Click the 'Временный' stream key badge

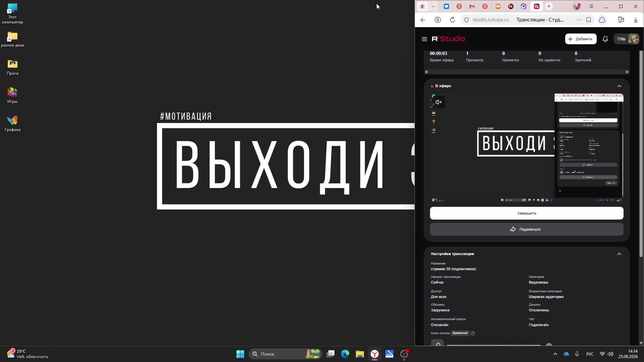point(460,333)
